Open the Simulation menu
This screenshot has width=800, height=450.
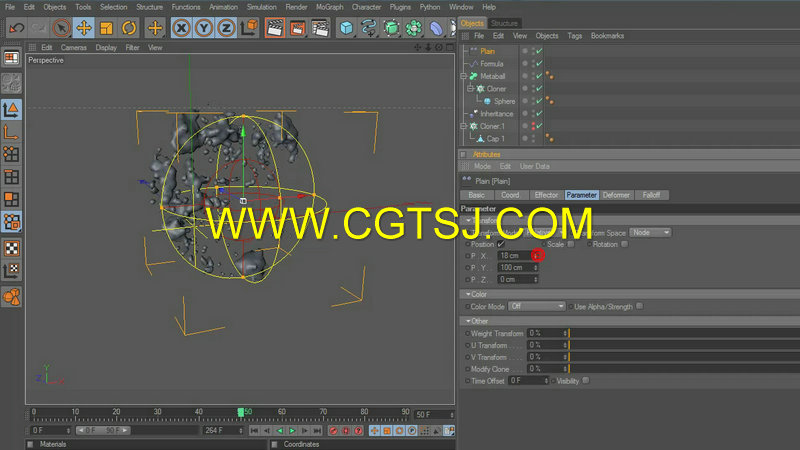tap(261, 7)
